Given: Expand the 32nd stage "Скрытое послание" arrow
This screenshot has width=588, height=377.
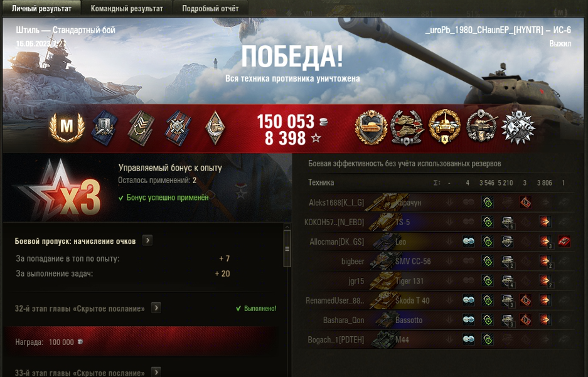Looking at the screenshot, I should (x=156, y=308).
